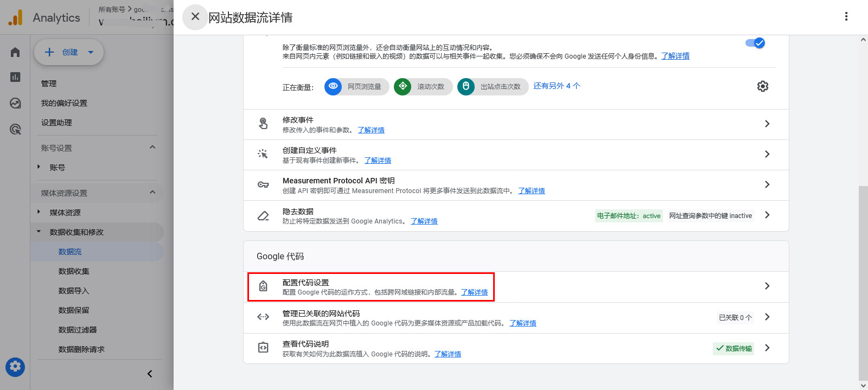The height and width of the screenshot is (390, 868).
Task: Click the 网页浏览量 eye icon chip
Action: point(333,86)
